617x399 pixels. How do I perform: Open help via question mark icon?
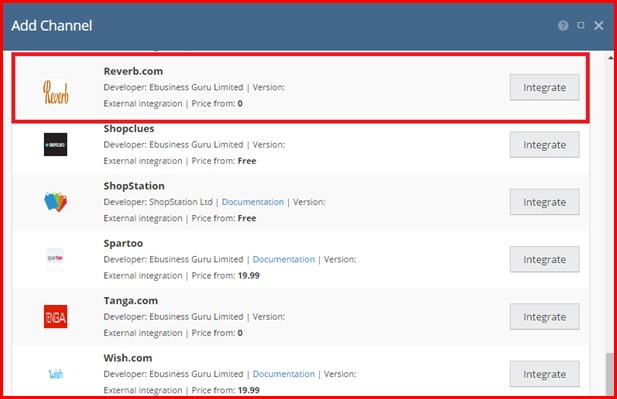click(x=563, y=26)
